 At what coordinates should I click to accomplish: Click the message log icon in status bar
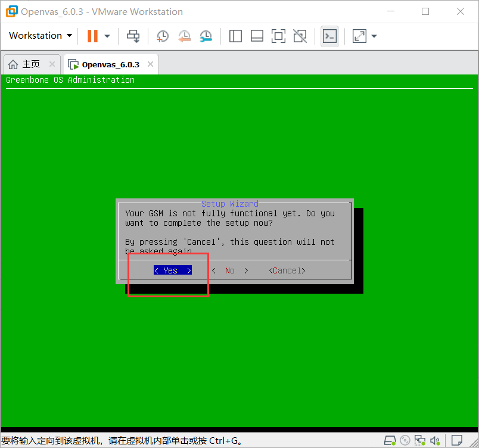click(457, 441)
